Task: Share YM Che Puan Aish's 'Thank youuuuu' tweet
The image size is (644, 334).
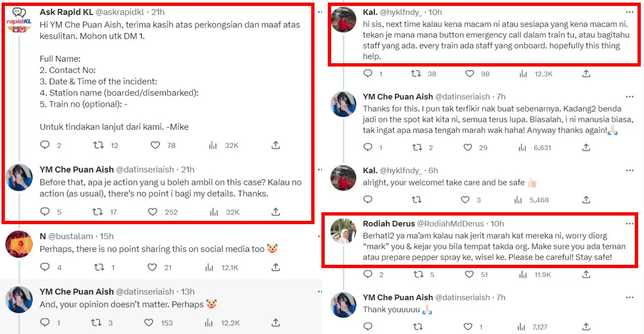Action: (x=586, y=326)
